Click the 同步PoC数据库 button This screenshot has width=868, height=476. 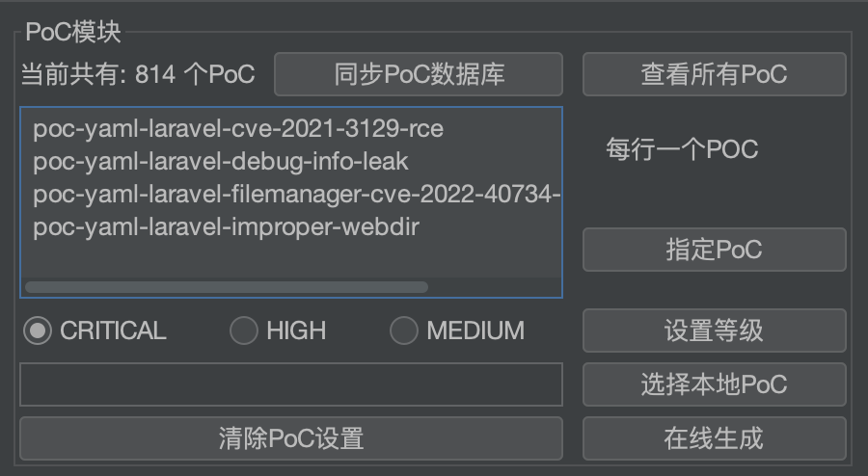pos(419,74)
